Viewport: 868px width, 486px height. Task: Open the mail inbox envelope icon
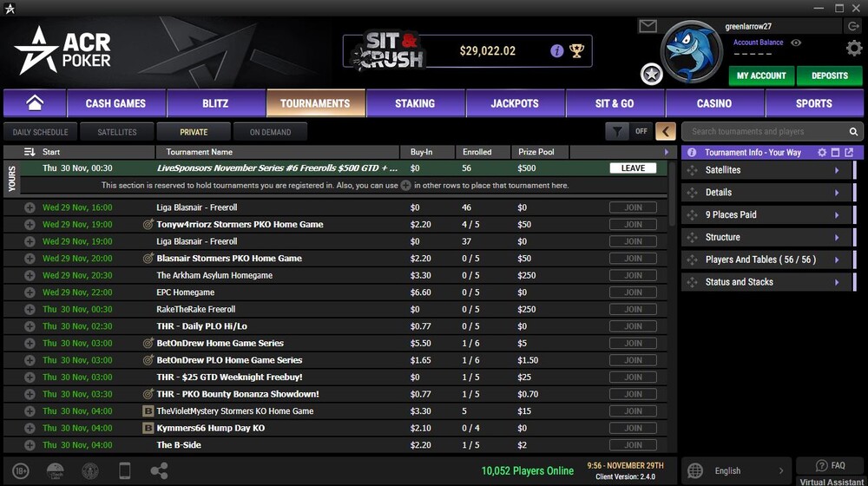(648, 26)
